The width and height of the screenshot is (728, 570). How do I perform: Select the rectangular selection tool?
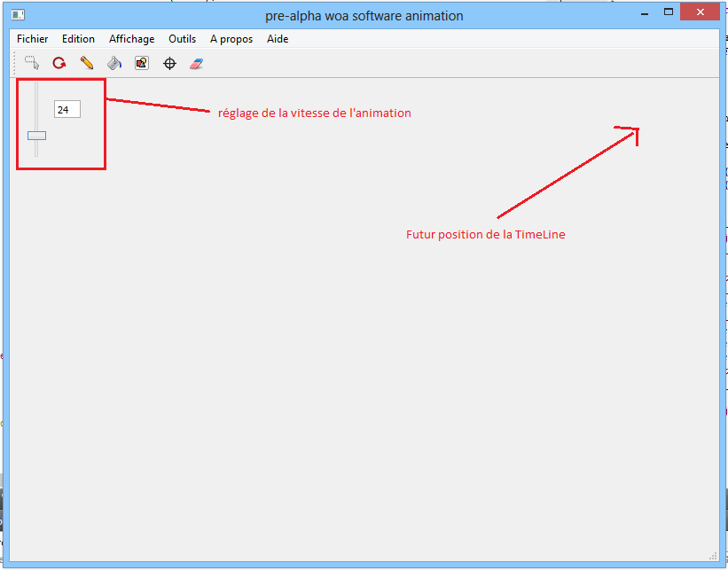pyautogui.click(x=32, y=63)
